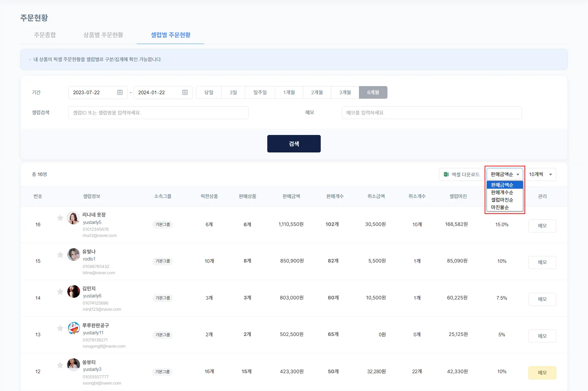Screen dimensions: 588x391
Task: Click the 검색 search button
Action: pyautogui.click(x=294, y=144)
